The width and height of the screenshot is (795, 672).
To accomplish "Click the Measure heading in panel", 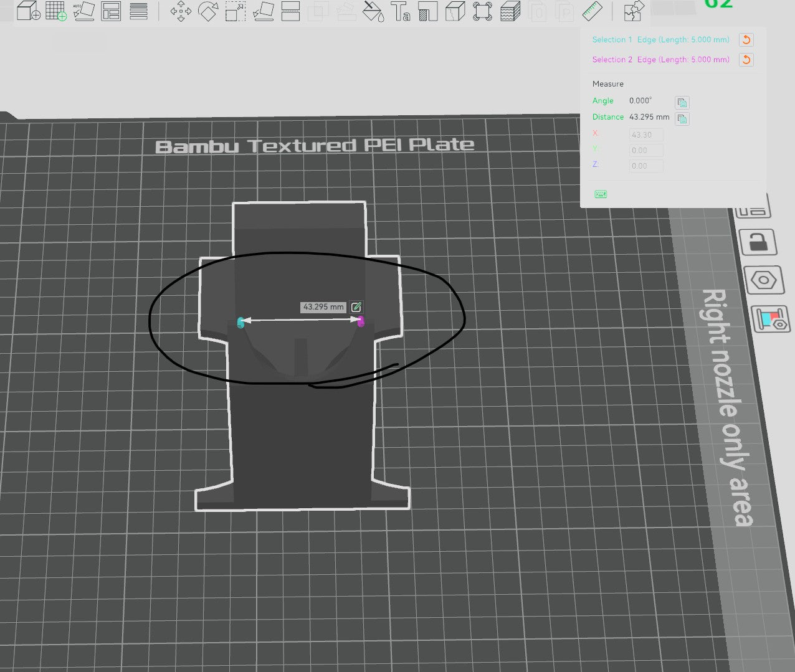I will pyautogui.click(x=607, y=83).
